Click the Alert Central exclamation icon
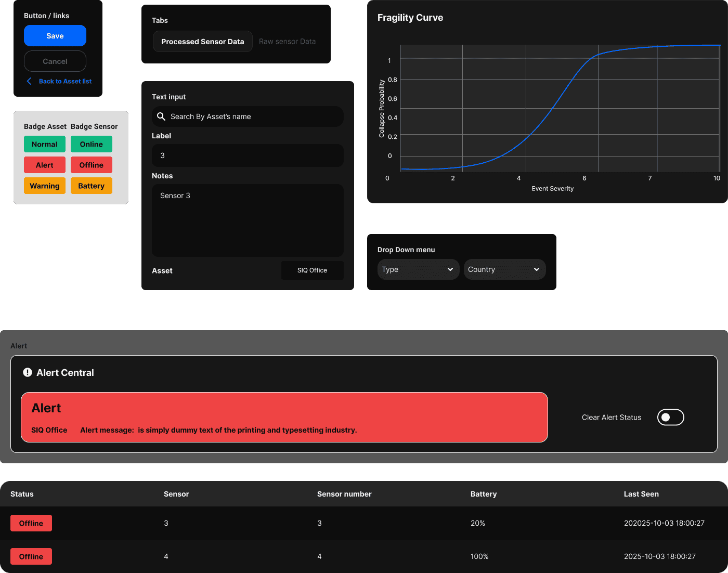Screen dimensions: 728x573 pos(28,372)
